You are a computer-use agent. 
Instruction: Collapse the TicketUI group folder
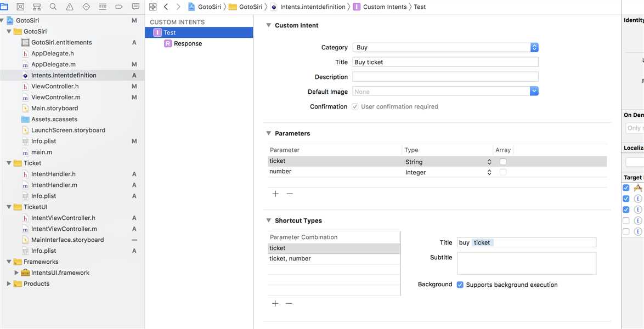[9, 207]
